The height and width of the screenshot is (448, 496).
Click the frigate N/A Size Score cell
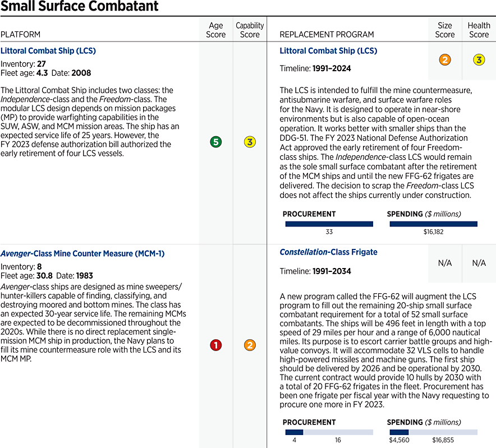point(445,263)
